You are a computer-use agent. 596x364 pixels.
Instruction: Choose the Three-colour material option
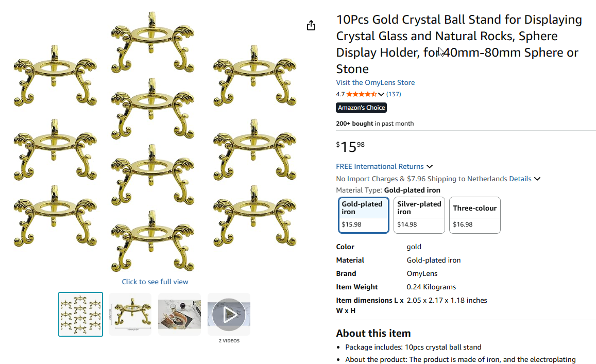[474, 214]
